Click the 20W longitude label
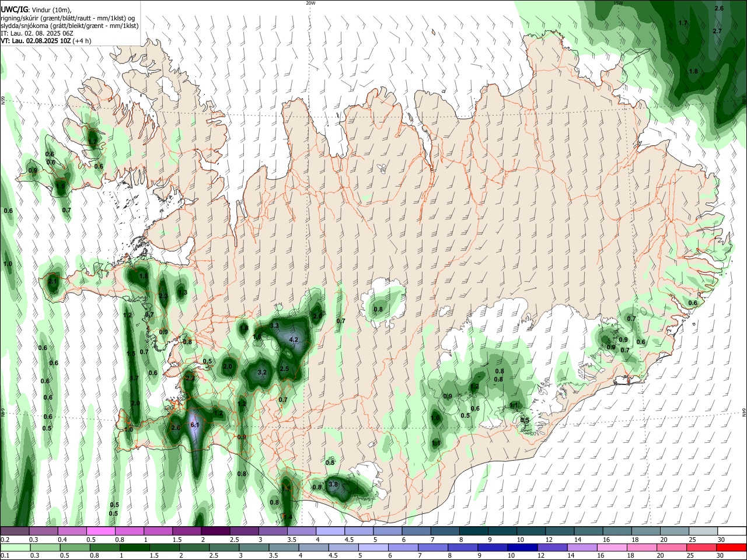The width and height of the screenshot is (747, 560). pyautogui.click(x=310, y=3)
